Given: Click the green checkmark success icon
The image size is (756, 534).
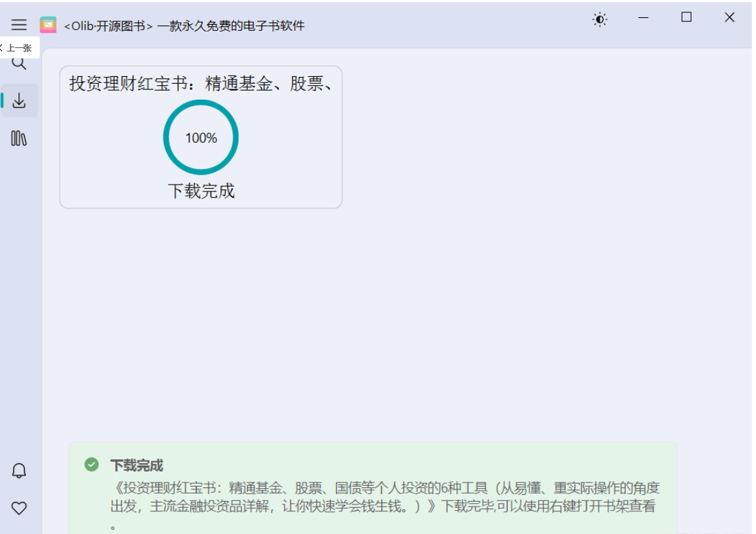Looking at the screenshot, I should pos(92,465).
